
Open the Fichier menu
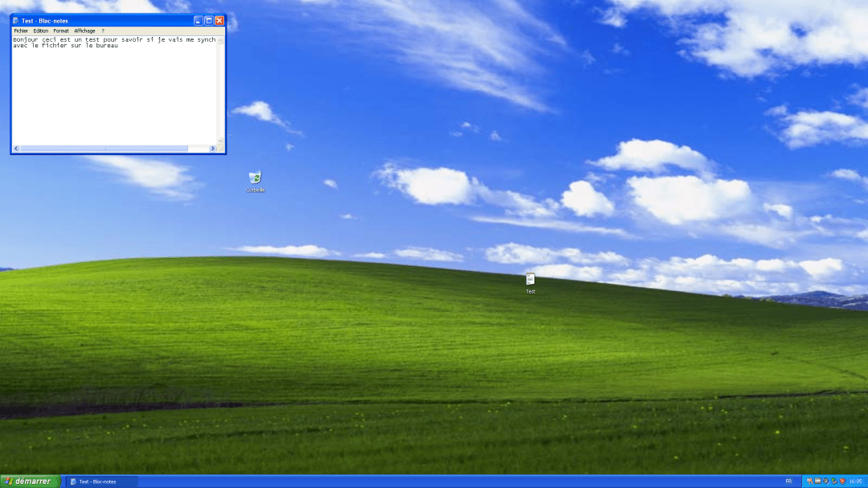pos(21,31)
